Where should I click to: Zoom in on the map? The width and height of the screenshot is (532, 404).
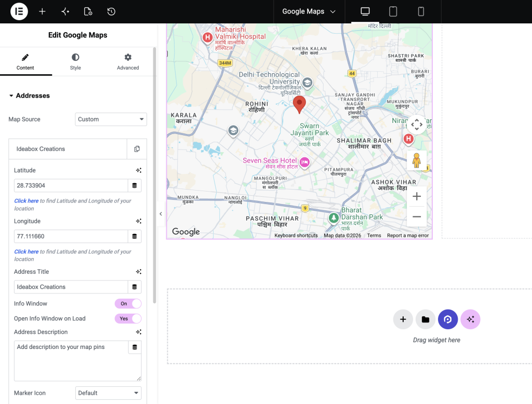417,196
